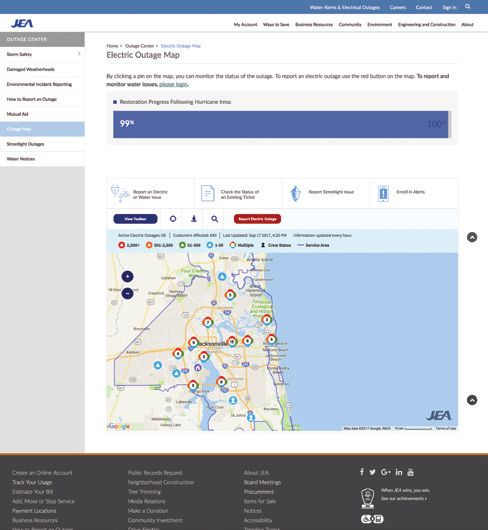488x530 pixels.
Task: Zoom out the map with minus button
Action: [127, 293]
